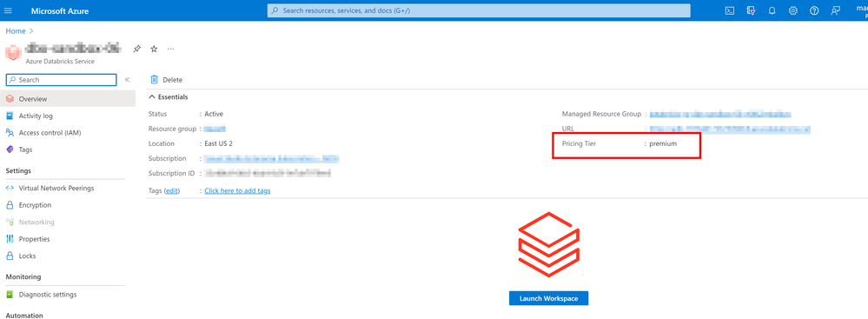Open the portal hamburger menu
This screenshot has width=868, height=319.
coord(8,10)
